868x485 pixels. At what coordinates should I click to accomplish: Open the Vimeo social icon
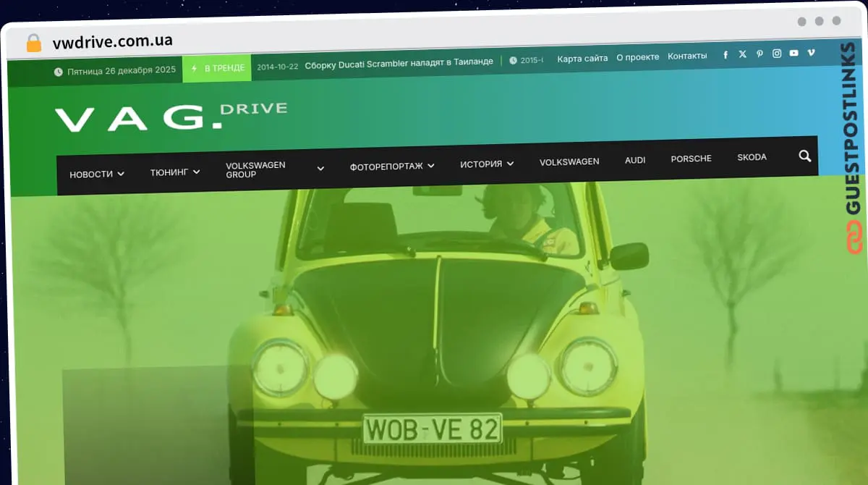[811, 53]
